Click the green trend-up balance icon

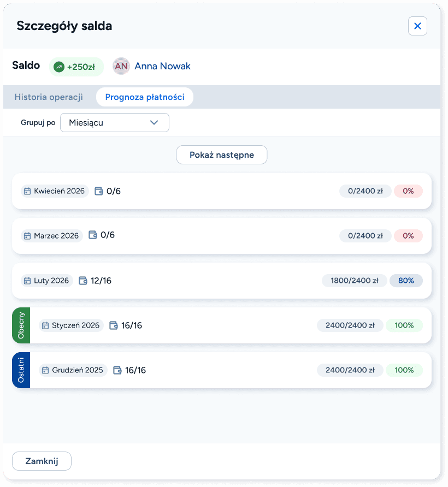(59, 67)
